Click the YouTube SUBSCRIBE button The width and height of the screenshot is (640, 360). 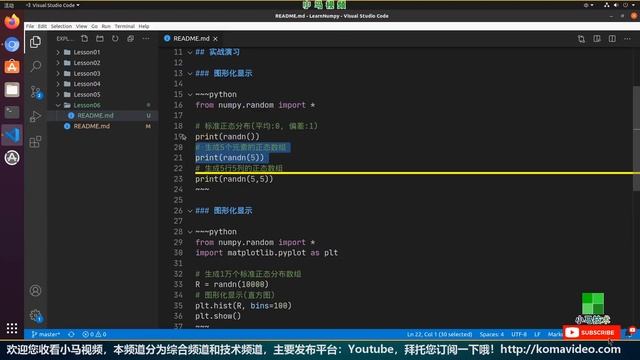[591, 333]
